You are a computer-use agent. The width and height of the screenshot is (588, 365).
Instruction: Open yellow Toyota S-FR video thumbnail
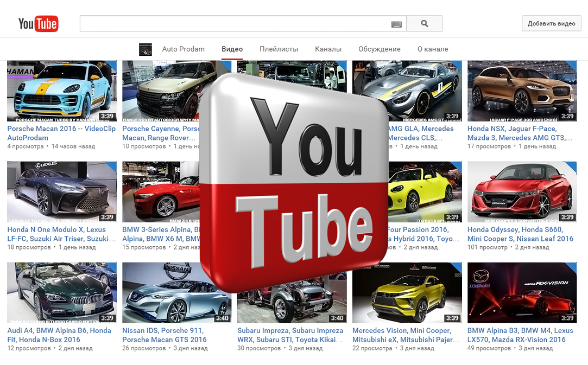425,192
